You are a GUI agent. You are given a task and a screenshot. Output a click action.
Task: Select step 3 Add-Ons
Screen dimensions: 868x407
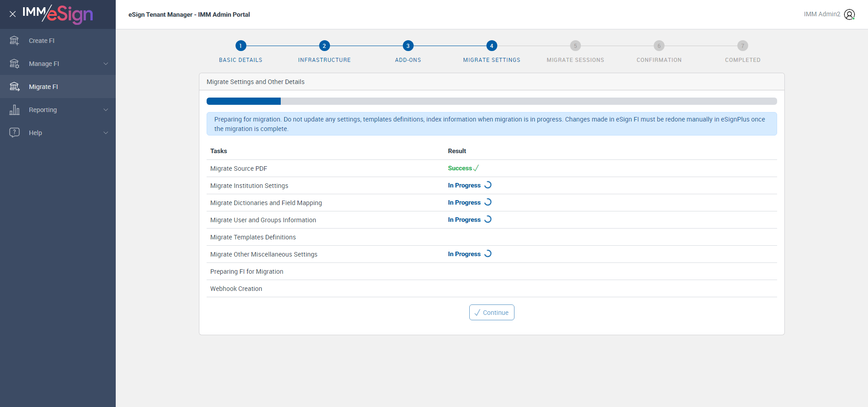[408, 46]
